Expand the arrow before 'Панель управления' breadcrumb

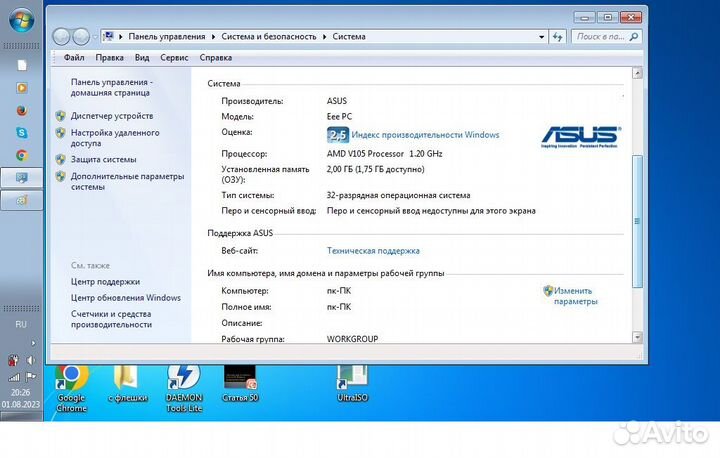coord(121,37)
